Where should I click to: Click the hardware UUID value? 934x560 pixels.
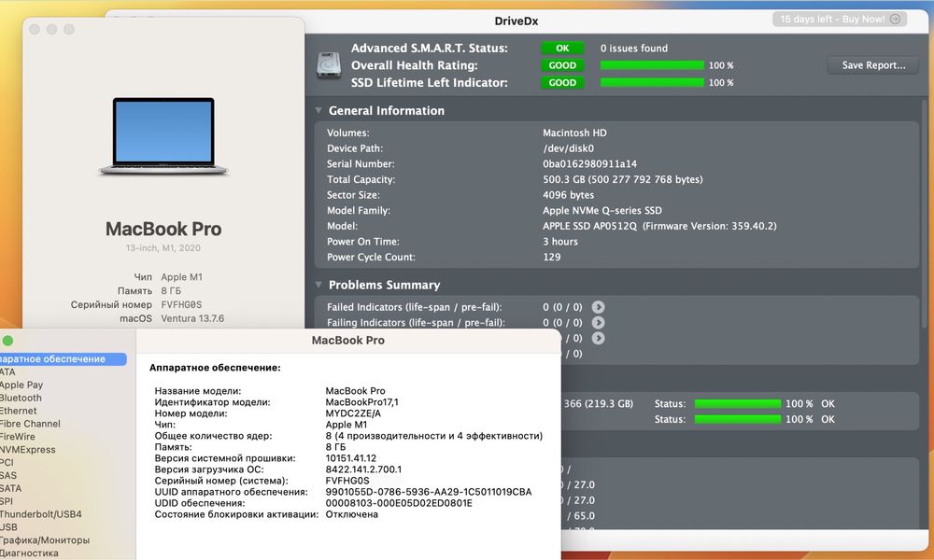pos(429,492)
